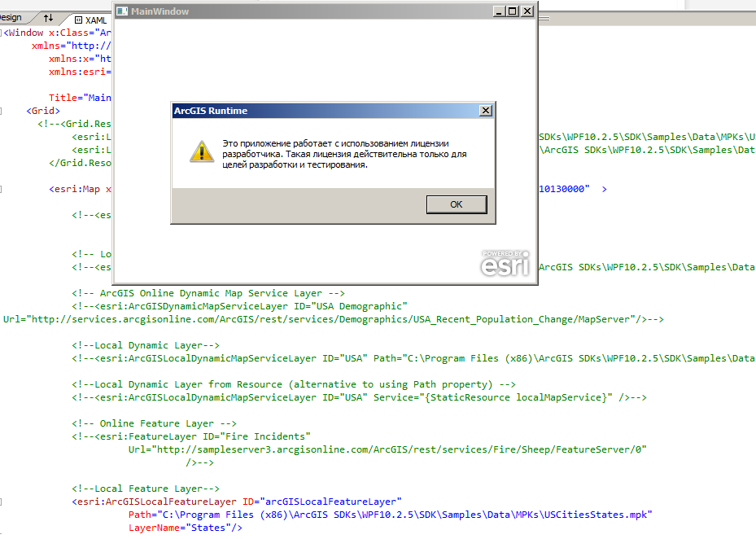Click the 'Local Feature Layer' comment text
The height and width of the screenshot is (539, 756).
[x=146, y=489]
